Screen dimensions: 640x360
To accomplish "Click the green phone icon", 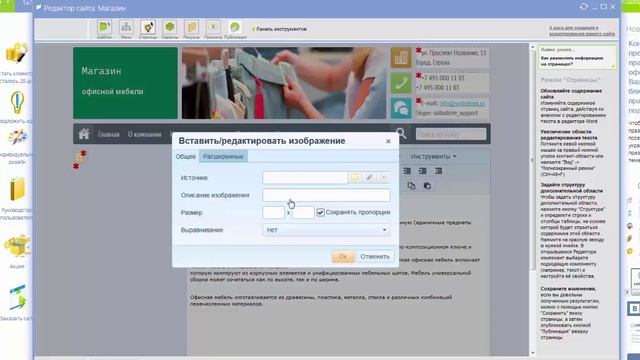I will click(401, 83).
